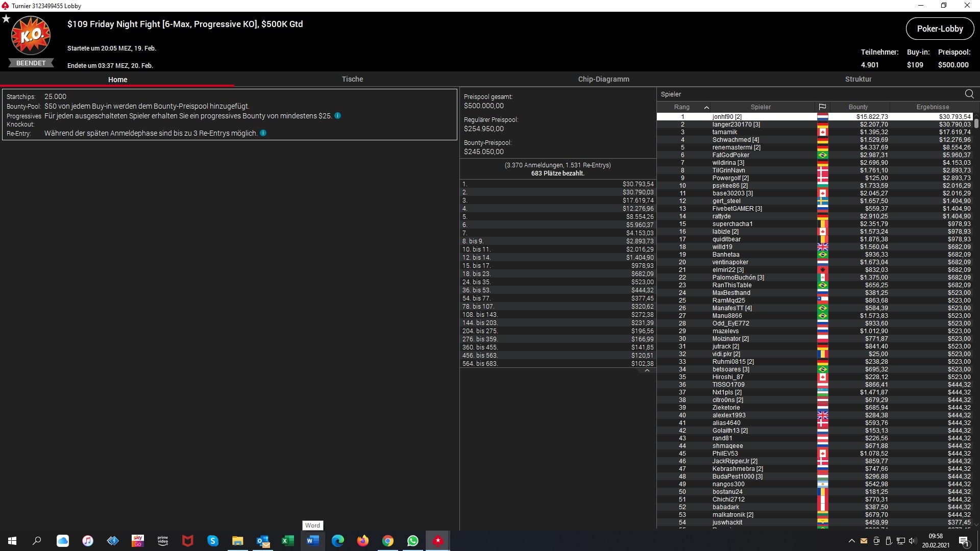Open Firefox from the taskbar
Viewport: 980px width, 551px height.
(362, 541)
